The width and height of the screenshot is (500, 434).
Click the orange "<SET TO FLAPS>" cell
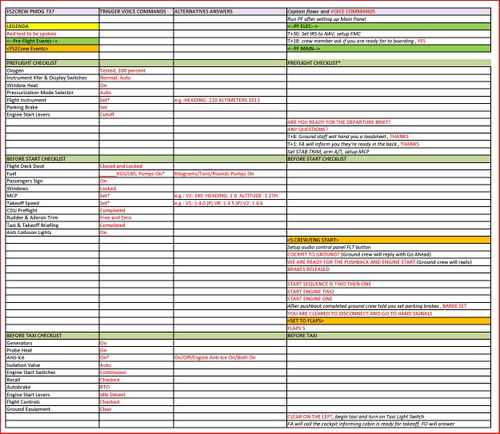pyautogui.click(x=388, y=321)
